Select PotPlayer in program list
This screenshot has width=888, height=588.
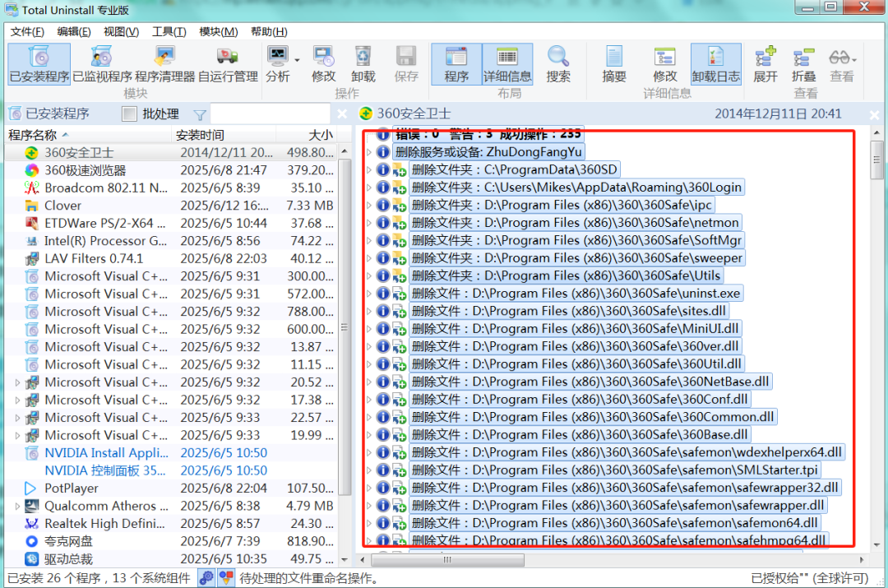(x=172, y=488)
